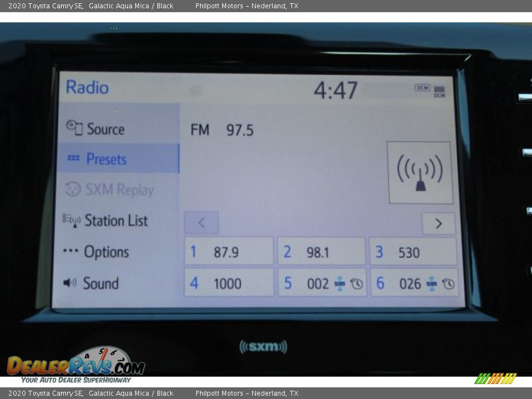This screenshot has width=532, height=399.
Task: Tap the clock icon on preset 5
Action: tap(356, 284)
